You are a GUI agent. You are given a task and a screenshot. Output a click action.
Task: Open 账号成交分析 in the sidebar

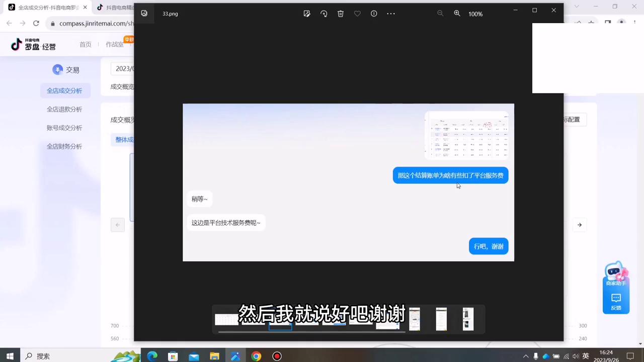(64, 128)
